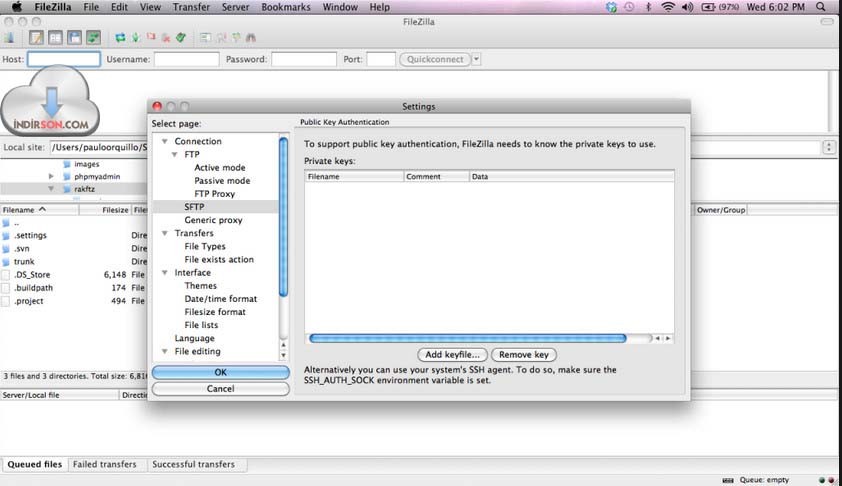The width and height of the screenshot is (842, 486).
Task: Click the Time Machine clock icon
Action: coord(629,7)
